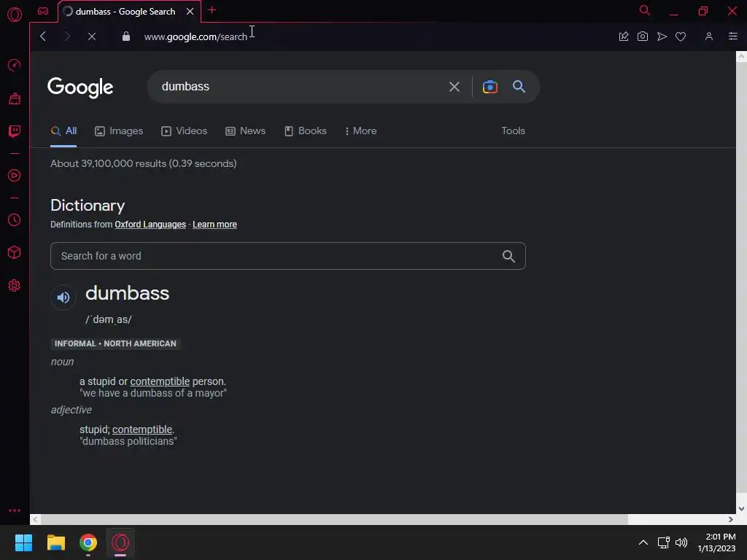The image size is (747, 560).
Task: Take a snapshot with the camera icon
Action: pyautogui.click(x=642, y=36)
